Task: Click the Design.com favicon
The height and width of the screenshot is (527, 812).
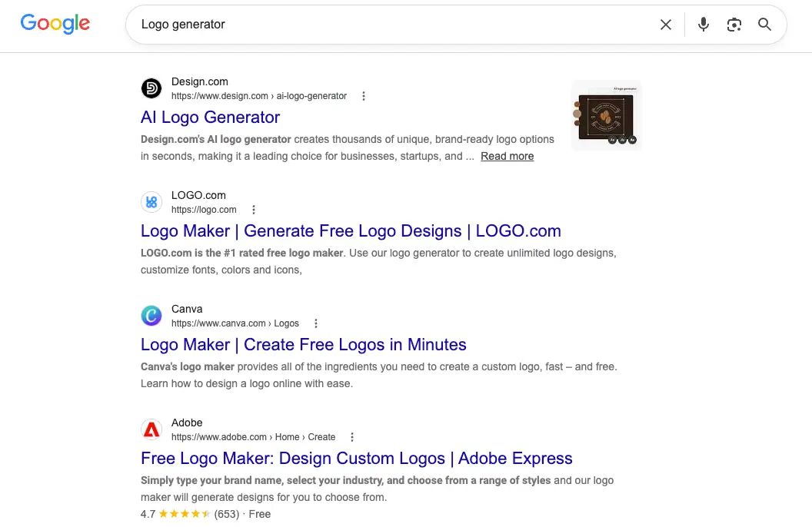Action: click(151, 88)
